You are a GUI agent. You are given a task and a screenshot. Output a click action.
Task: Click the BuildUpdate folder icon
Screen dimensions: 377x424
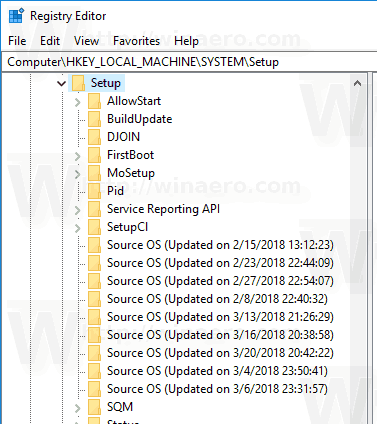point(94,119)
